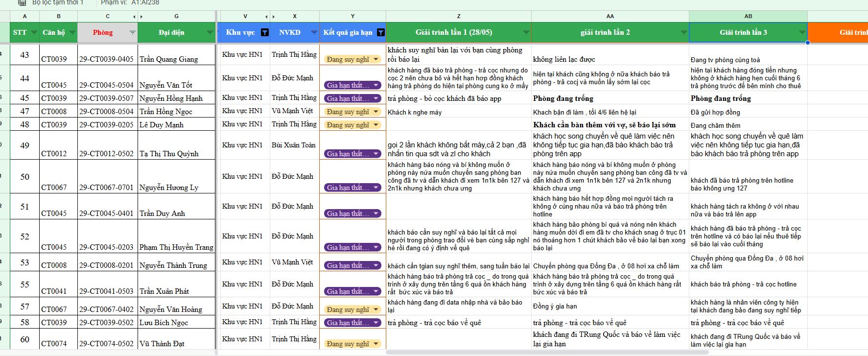This screenshot has width=868, height=356.
Task: Click filter icon in Phòng header
Action: click(132, 33)
